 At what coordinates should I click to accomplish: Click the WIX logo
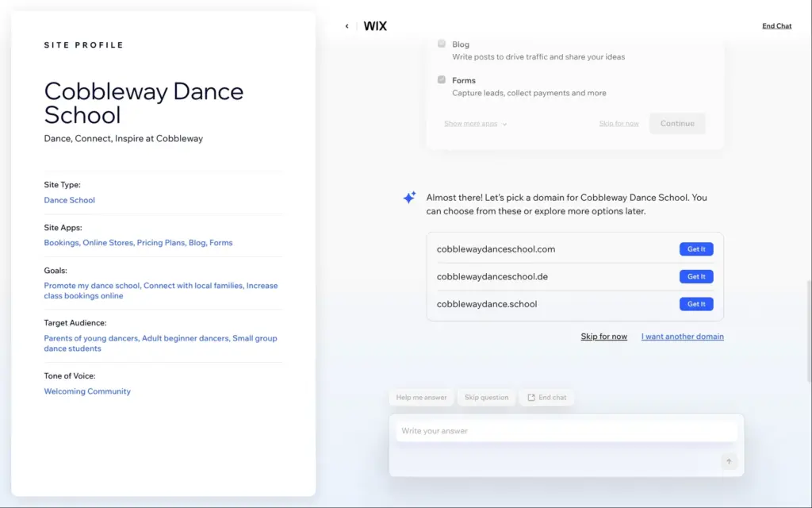(x=375, y=26)
